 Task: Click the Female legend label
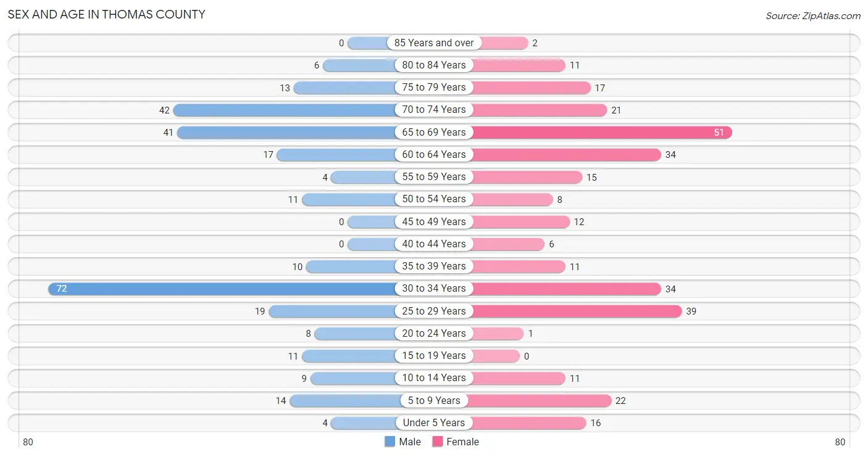coord(463,442)
